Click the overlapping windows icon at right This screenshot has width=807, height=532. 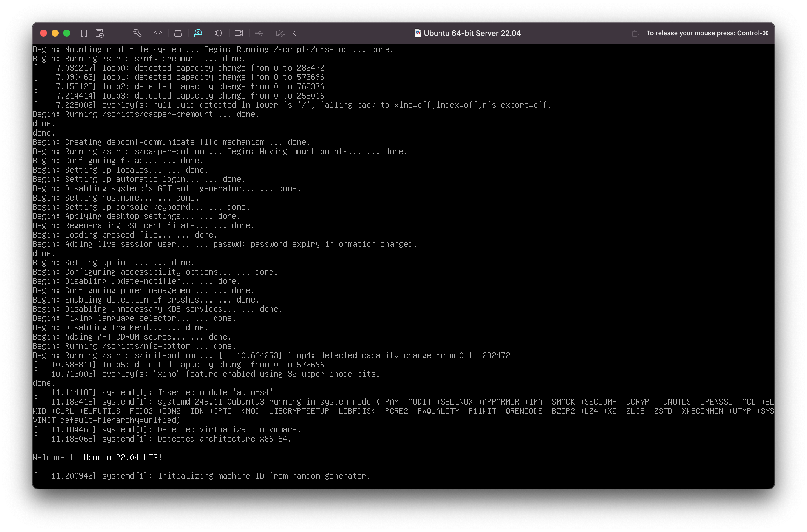[635, 33]
